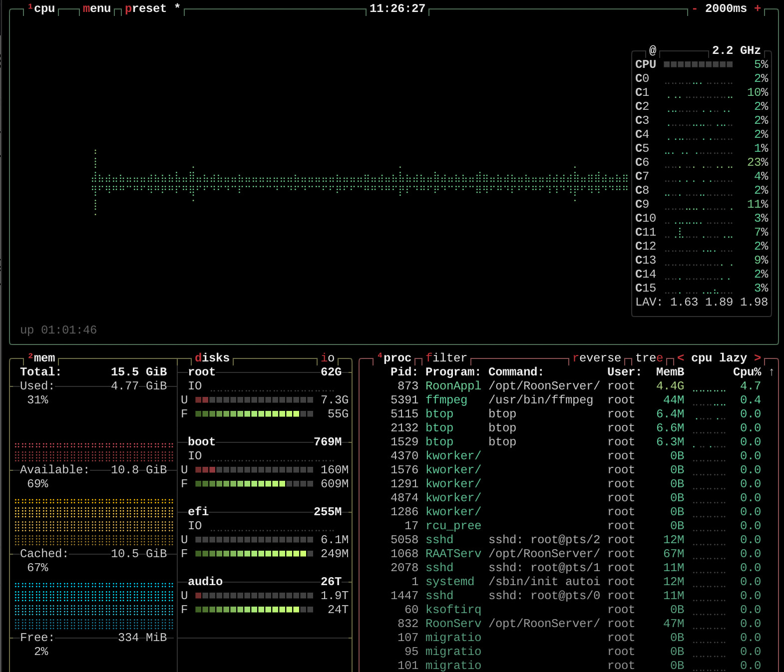Open the btop main menu
The image size is (784, 672).
[x=97, y=8]
